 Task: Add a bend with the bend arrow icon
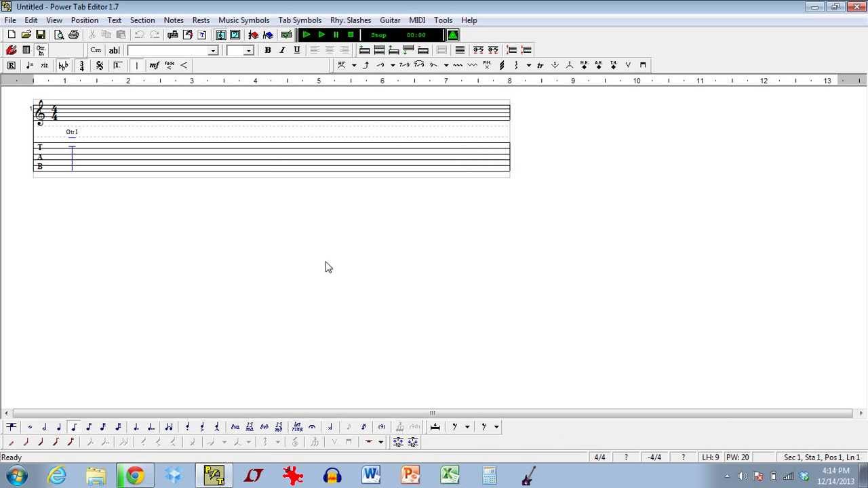click(366, 65)
